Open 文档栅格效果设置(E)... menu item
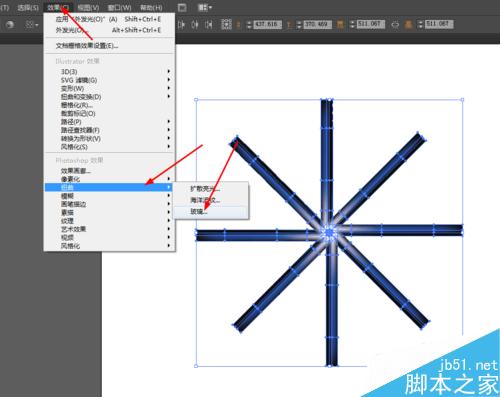The image size is (500, 397). pyautogui.click(x=109, y=46)
